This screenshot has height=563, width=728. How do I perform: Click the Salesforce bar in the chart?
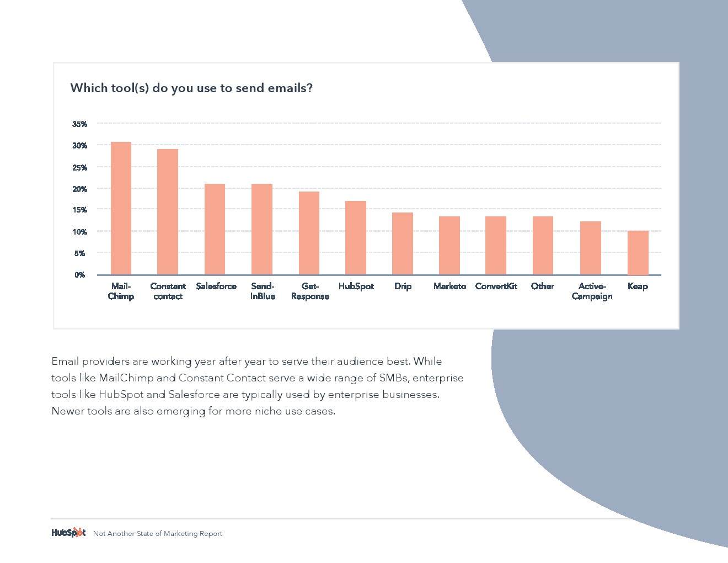point(215,229)
